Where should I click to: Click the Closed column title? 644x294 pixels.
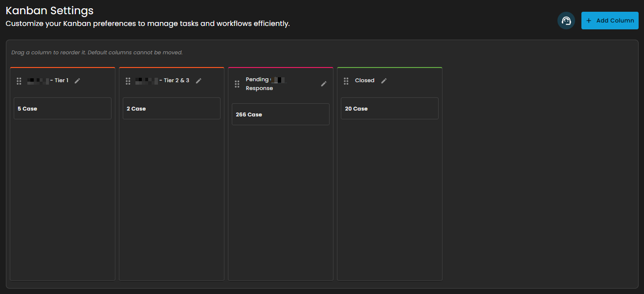[365, 81]
